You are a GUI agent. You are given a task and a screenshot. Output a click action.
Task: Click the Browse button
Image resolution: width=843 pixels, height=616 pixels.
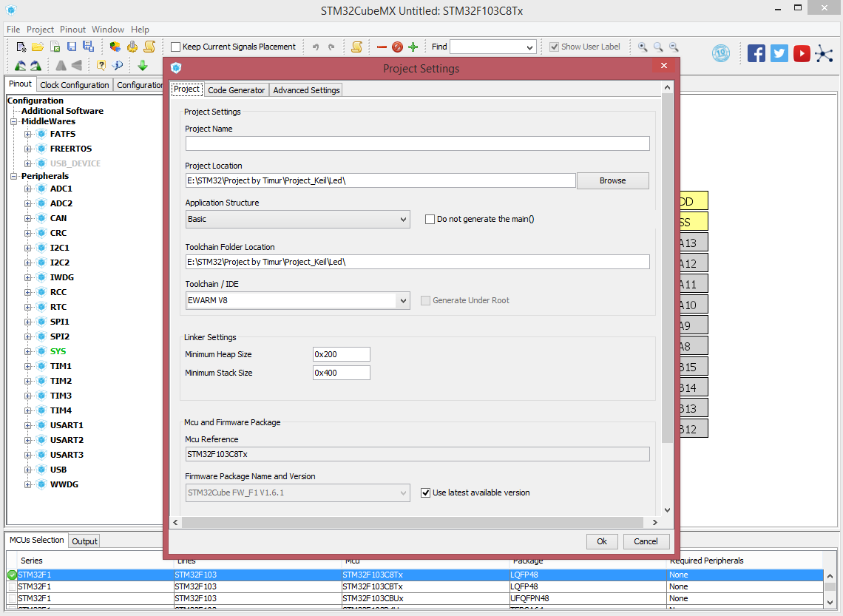[x=612, y=180]
